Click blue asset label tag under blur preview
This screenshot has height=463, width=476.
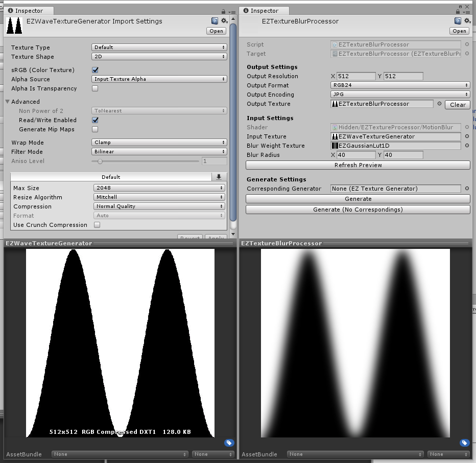464,443
